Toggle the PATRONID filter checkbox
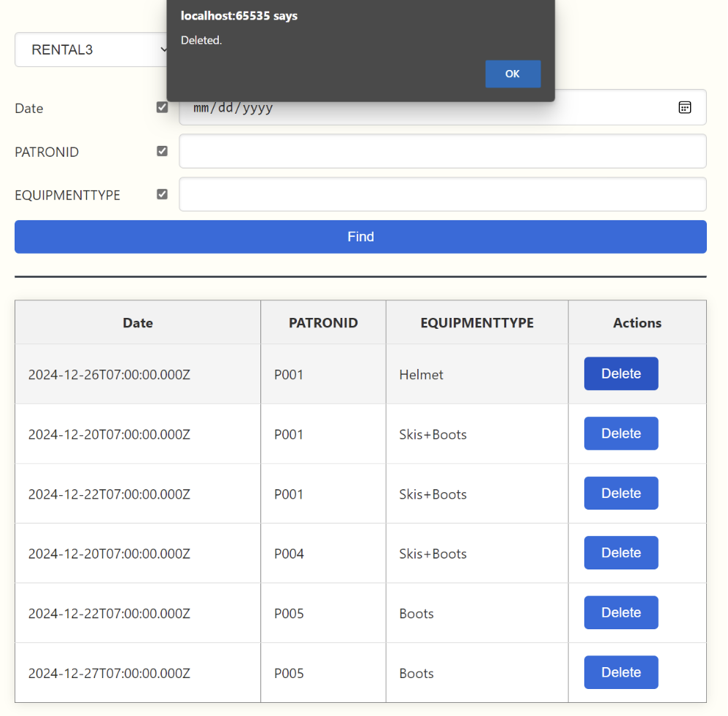The width and height of the screenshot is (728, 716). [162, 151]
